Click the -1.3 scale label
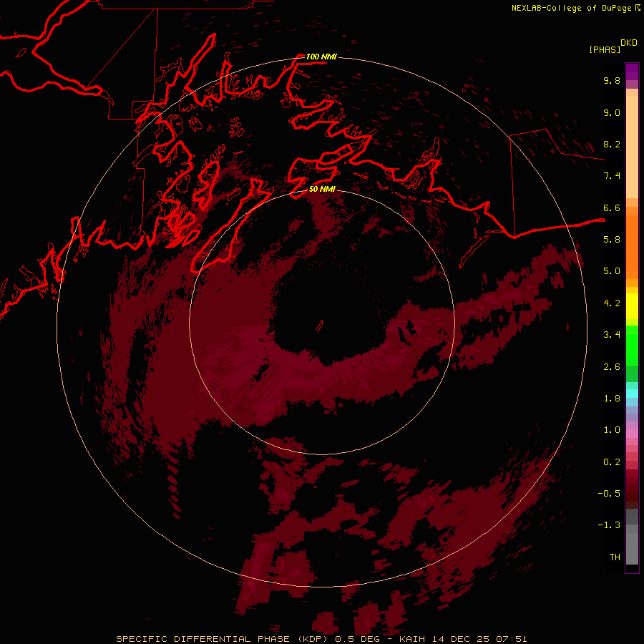 pyautogui.click(x=609, y=525)
